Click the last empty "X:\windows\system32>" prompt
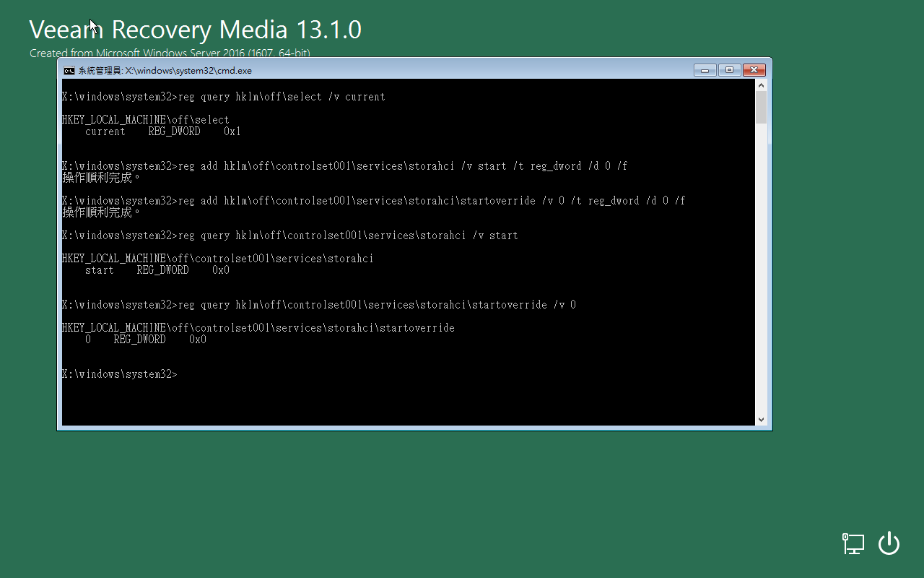 (120, 374)
